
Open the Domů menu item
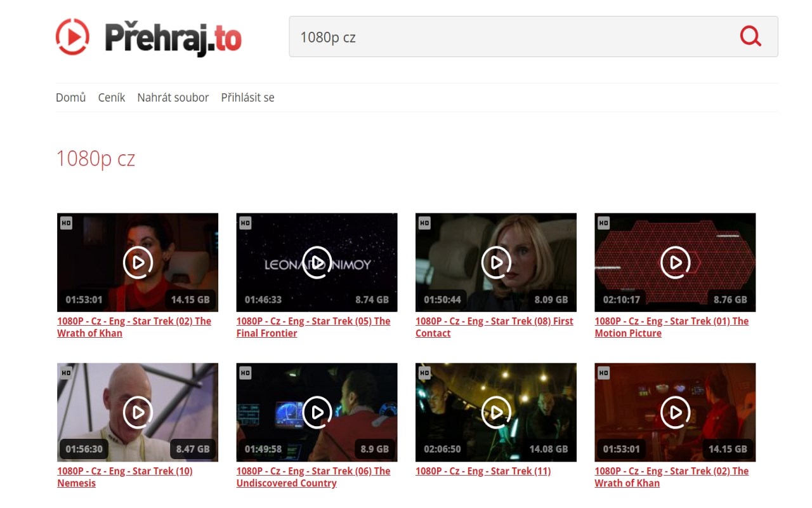click(x=70, y=97)
